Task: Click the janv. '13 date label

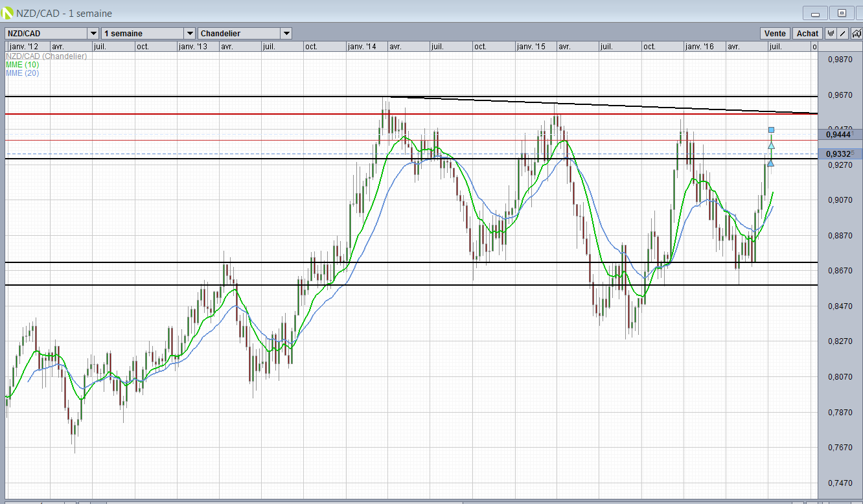Action: [x=193, y=47]
